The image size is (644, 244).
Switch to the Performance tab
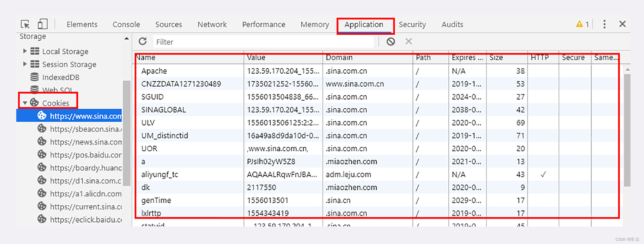tap(263, 25)
